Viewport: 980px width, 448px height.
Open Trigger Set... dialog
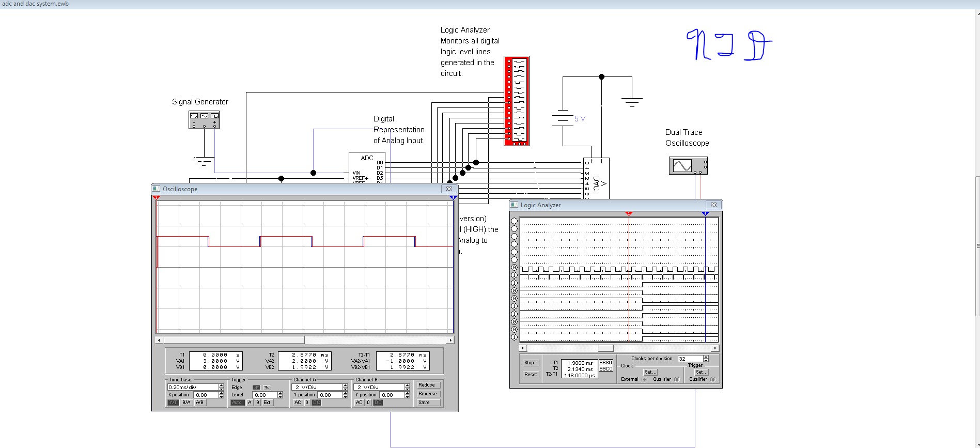point(701,372)
